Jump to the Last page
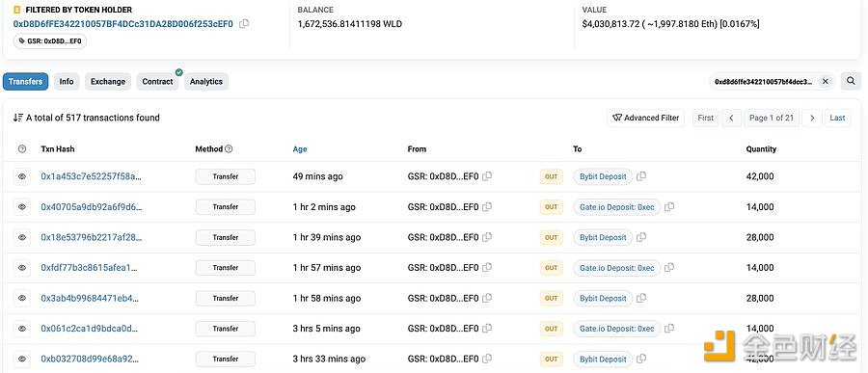The width and height of the screenshot is (868, 373). [x=837, y=118]
